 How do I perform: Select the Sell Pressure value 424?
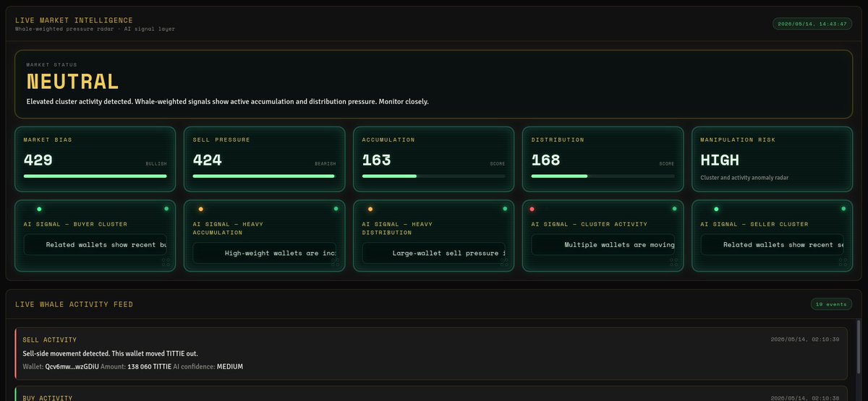tap(208, 160)
